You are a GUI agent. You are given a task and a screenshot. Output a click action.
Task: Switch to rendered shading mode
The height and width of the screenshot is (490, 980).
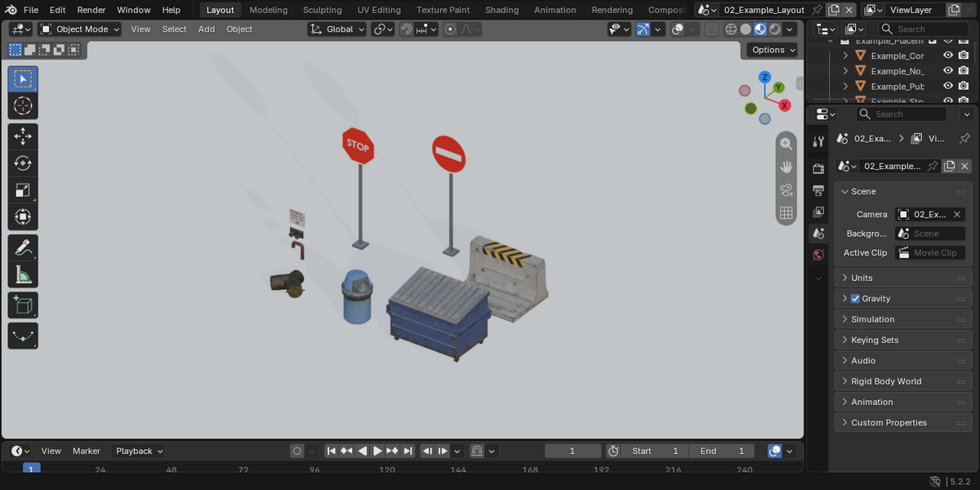click(x=775, y=29)
